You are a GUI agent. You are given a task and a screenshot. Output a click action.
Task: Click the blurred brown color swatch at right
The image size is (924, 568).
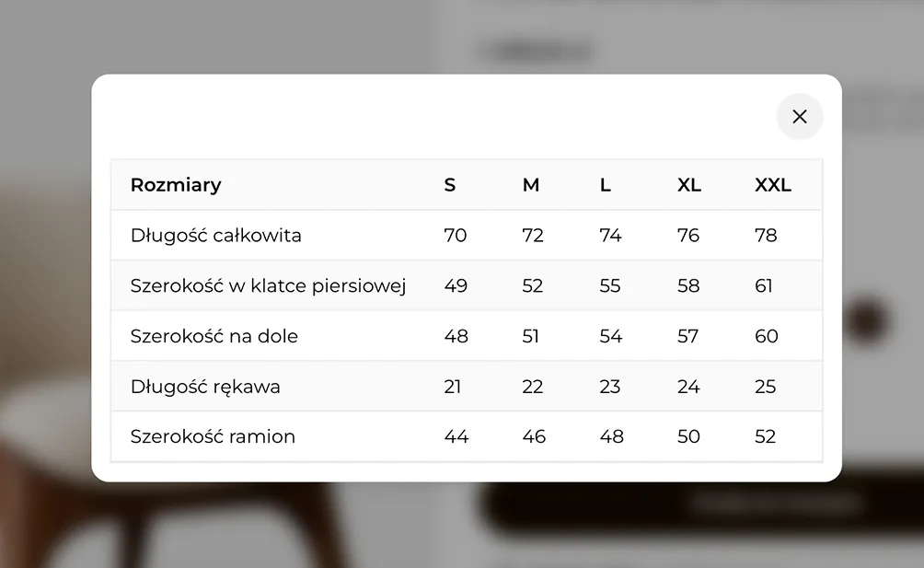(866, 321)
